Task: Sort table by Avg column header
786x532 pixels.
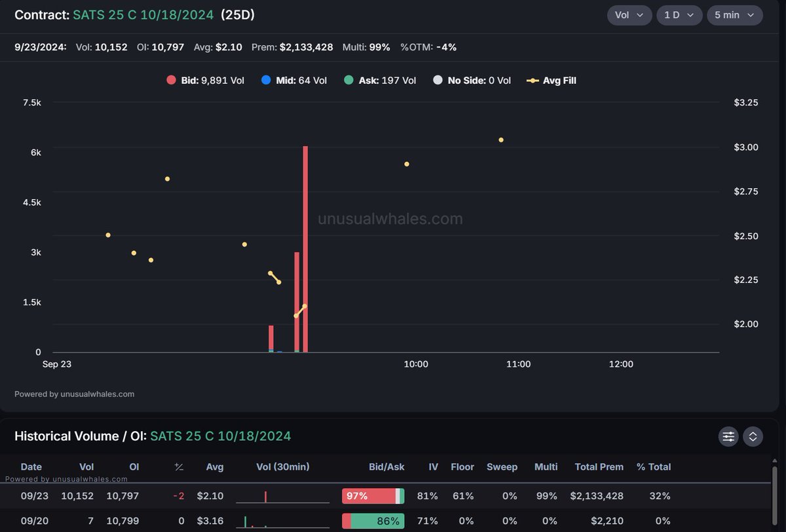Action: [x=215, y=467]
